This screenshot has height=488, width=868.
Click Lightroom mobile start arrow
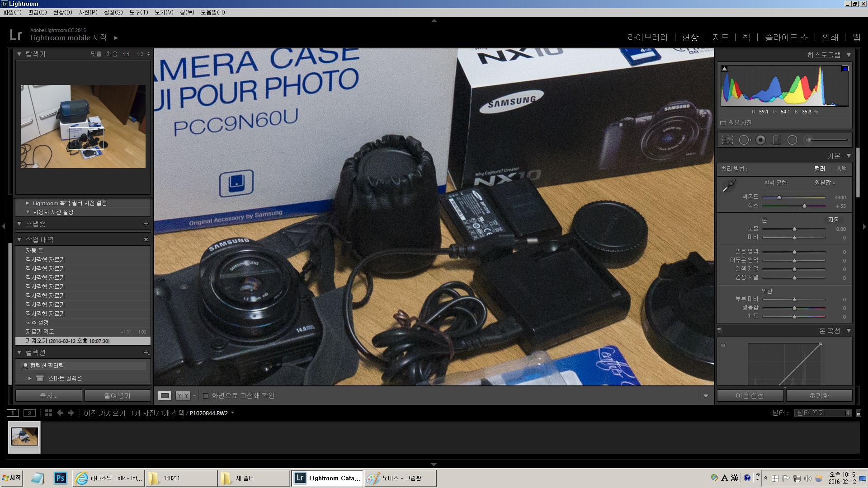[116, 38]
